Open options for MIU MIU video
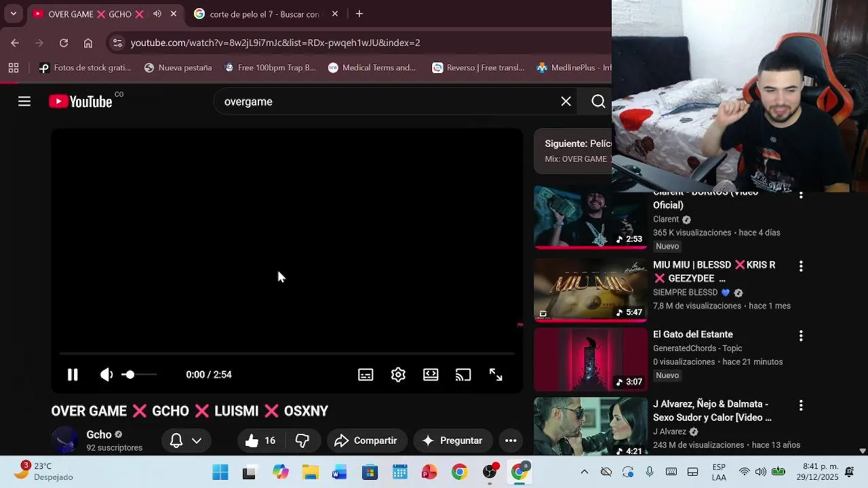Viewport: 868px width, 488px height. click(x=801, y=266)
